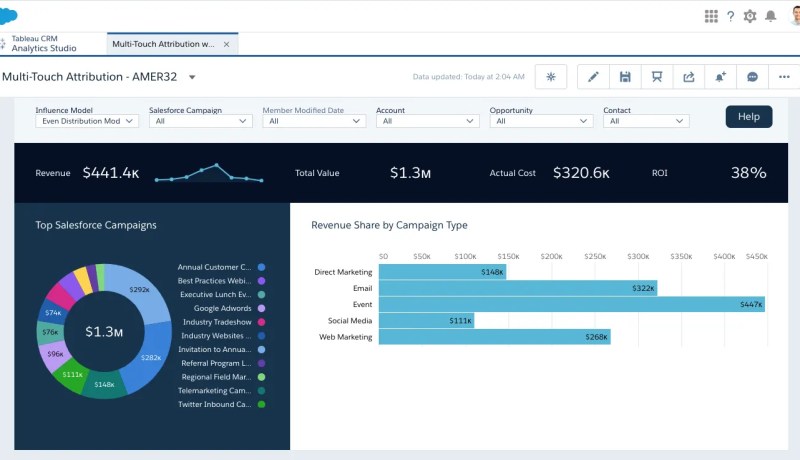
Task: Expand the Influence Model dropdown
Action: pyautogui.click(x=85, y=121)
